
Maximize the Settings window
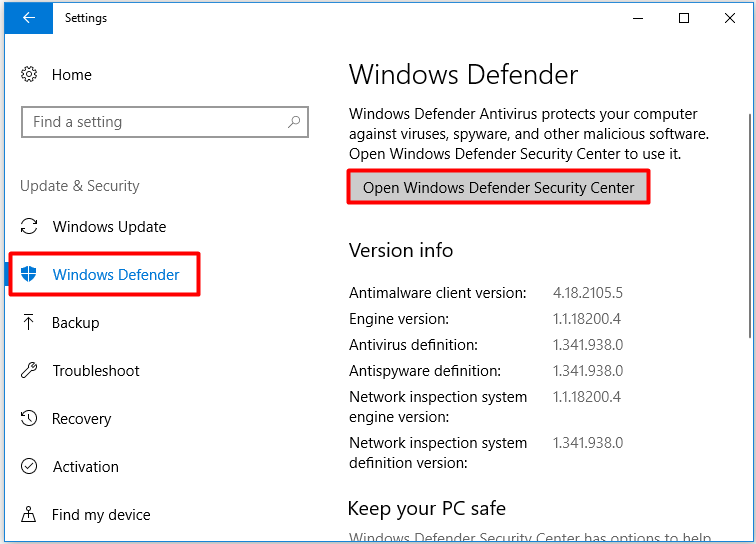pyautogui.click(x=684, y=18)
